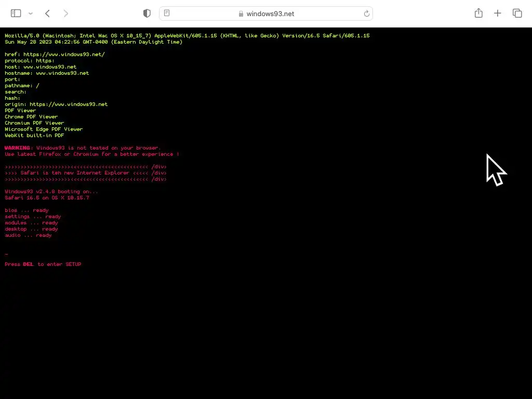Click the 'audio ... ready' line
The height and width of the screenshot is (399, 532).
coord(28,235)
